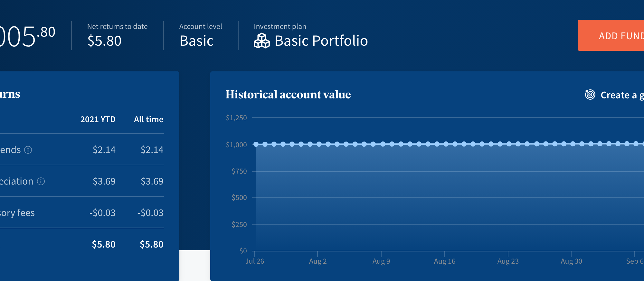Image resolution: width=644 pixels, height=281 pixels.
Task: Click the Aug 16 date on chart axis
Action: [444, 261]
